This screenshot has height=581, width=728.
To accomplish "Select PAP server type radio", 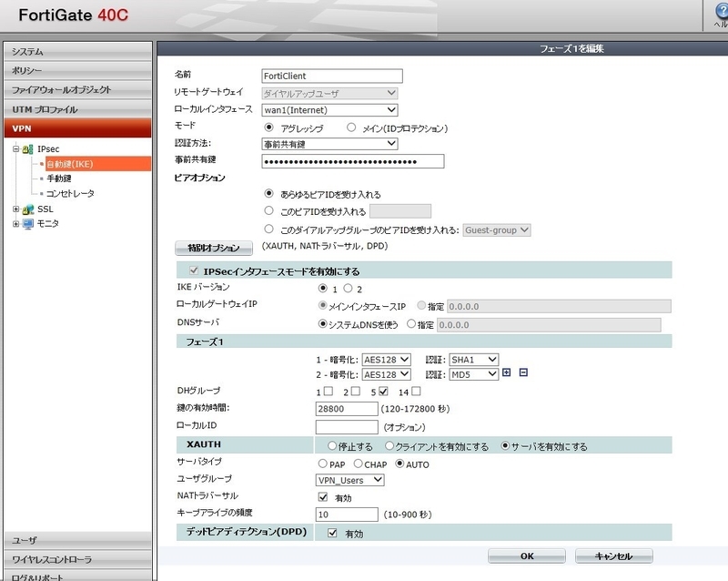I will (323, 464).
